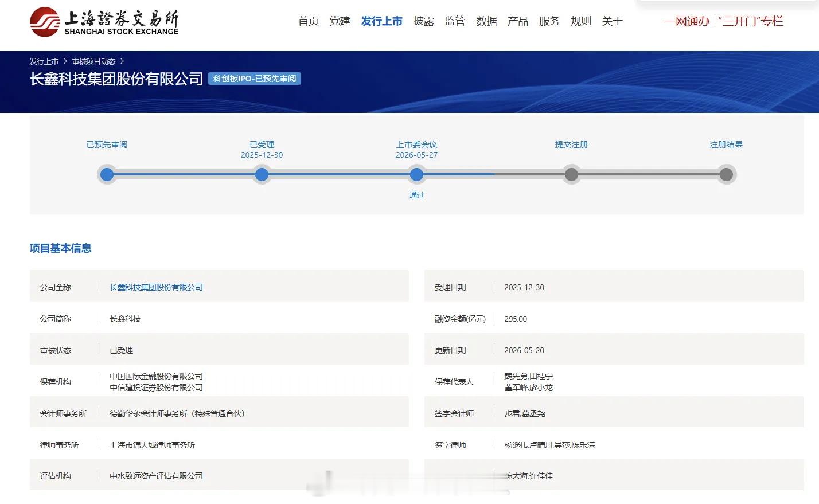Click 中水致远资产评估有限公司 appraiser text
The image size is (819, 504).
(x=157, y=476)
